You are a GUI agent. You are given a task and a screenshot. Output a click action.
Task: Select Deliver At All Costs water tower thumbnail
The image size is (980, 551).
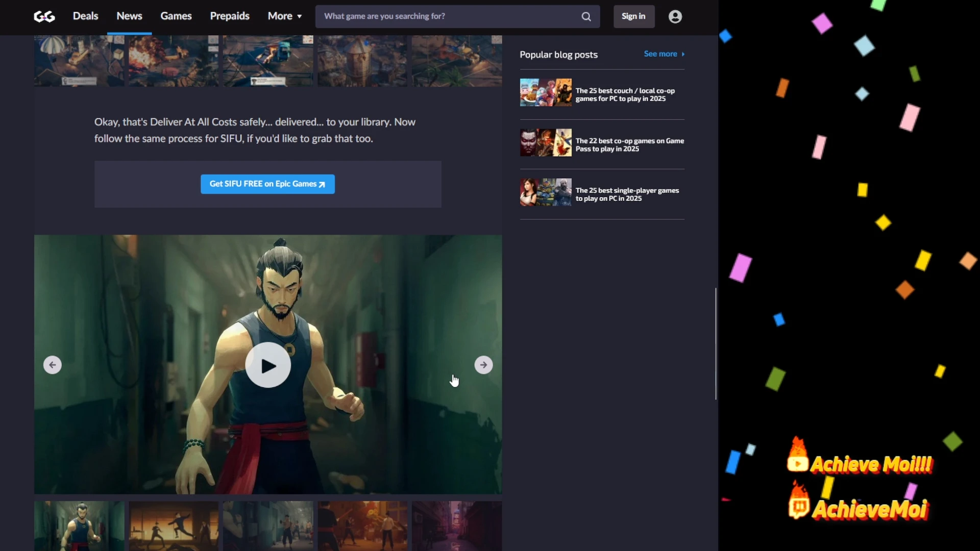tap(362, 61)
